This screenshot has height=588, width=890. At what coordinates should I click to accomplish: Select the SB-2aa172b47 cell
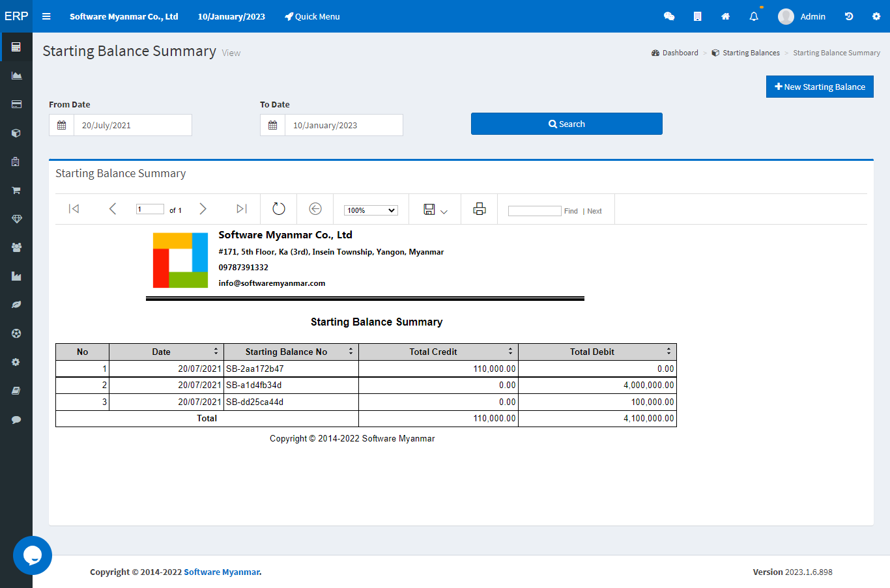pyautogui.click(x=291, y=369)
